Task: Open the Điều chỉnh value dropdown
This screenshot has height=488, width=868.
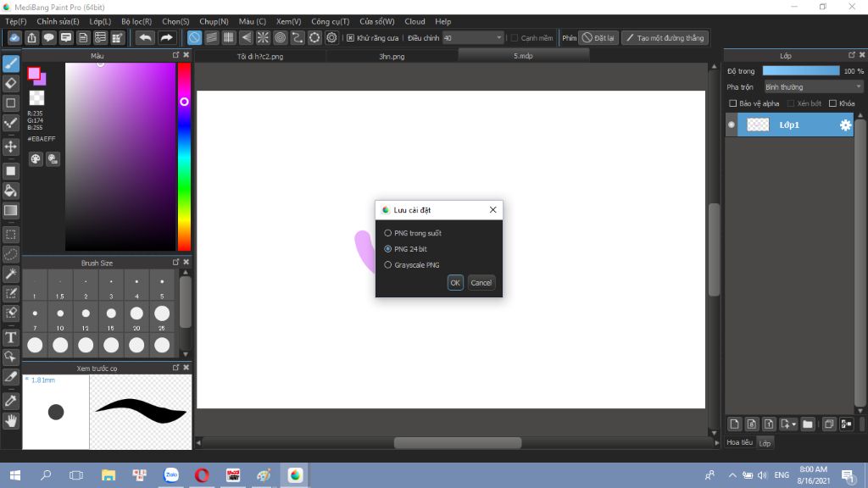Action: tap(498, 37)
